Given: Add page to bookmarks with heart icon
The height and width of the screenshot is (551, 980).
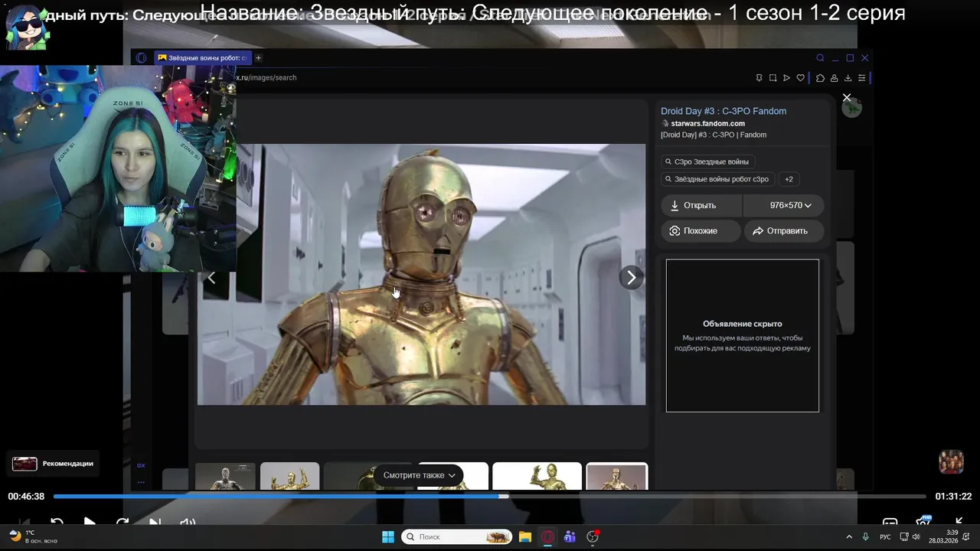Looking at the screenshot, I should [x=801, y=78].
